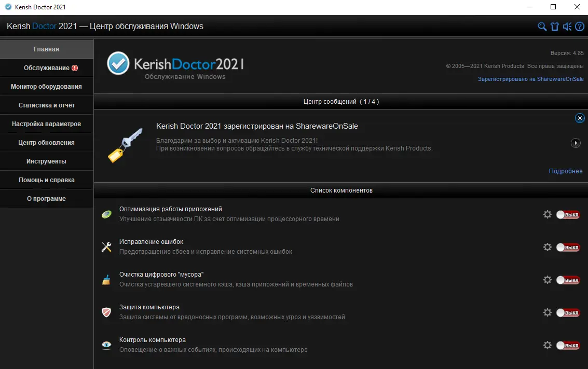Open the Центр обновления page

coord(46,142)
